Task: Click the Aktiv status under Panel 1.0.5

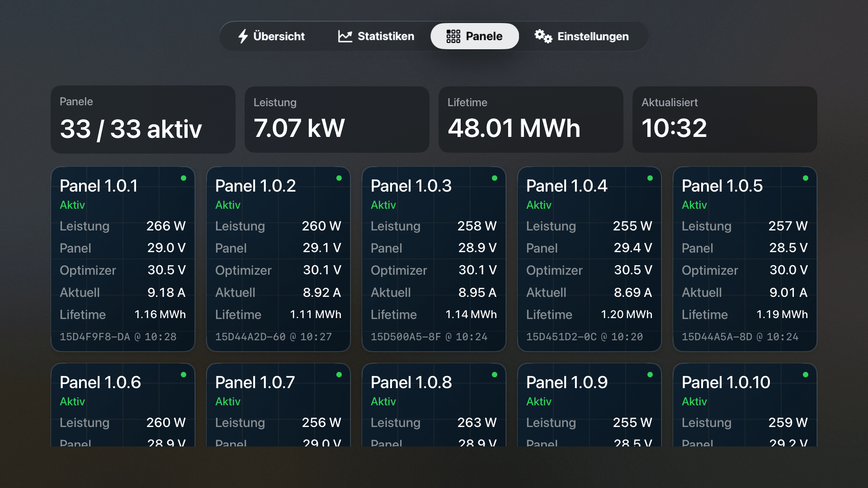Action: click(694, 205)
